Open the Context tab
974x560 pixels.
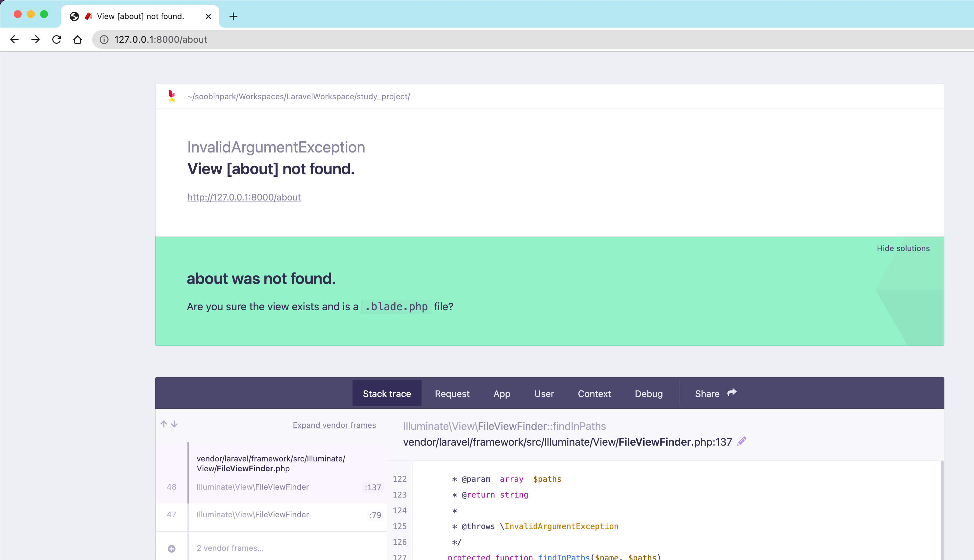pos(594,394)
